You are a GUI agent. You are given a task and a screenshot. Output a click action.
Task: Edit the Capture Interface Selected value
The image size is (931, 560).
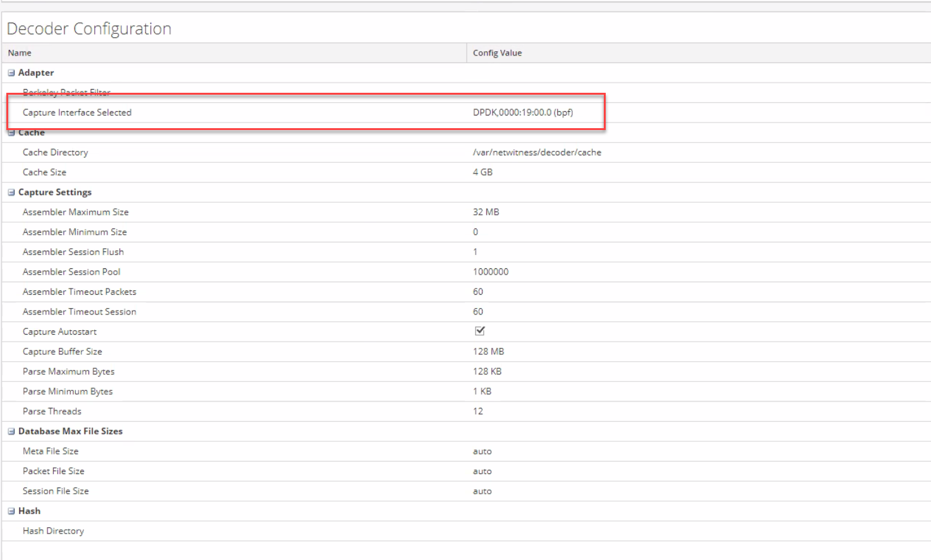point(522,112)
